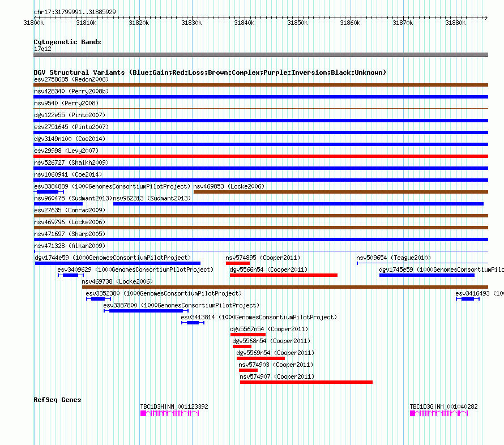
Task: Select nsv574895 (Cooper2011) label
Action: [263, 258]
